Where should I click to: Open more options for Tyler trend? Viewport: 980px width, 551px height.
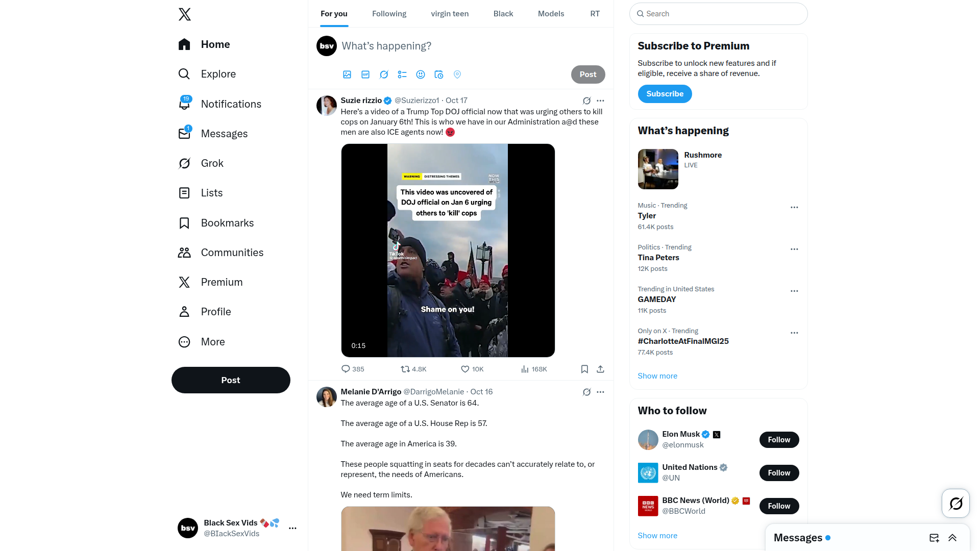tap(794, 207)
